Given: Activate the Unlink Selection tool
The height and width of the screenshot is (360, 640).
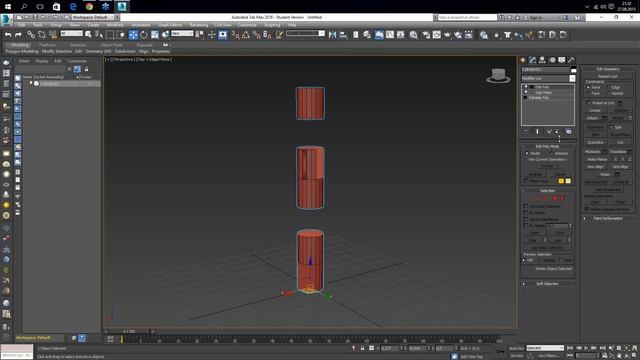Looking at the screenshot, I should pos(42,35).
